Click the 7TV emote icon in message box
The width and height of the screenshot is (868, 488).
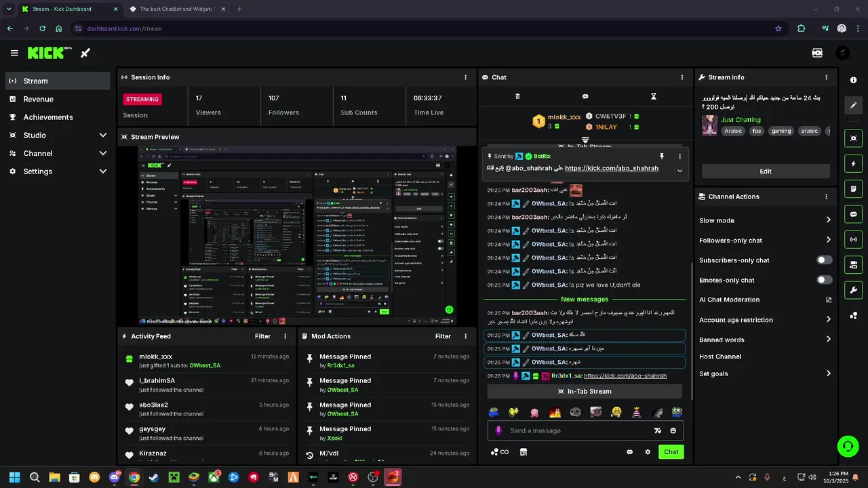657,430
